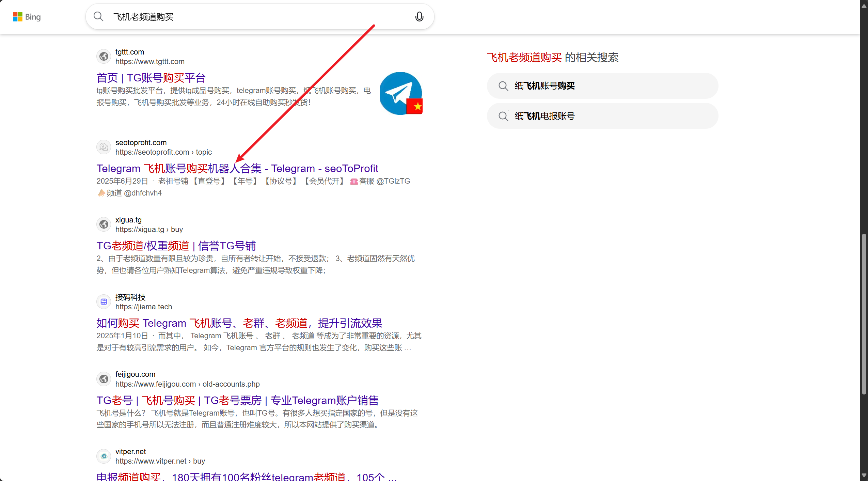Click the jiema.tech site favicon

104,302
